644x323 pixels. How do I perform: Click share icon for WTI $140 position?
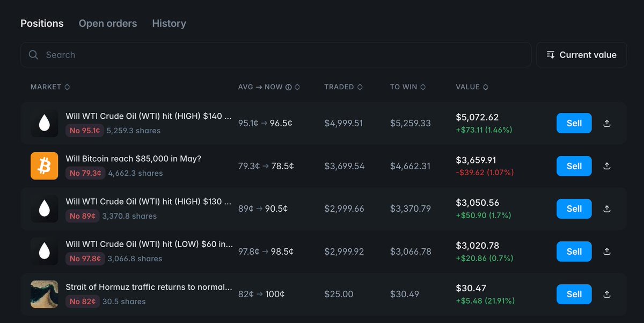point(607,123)
